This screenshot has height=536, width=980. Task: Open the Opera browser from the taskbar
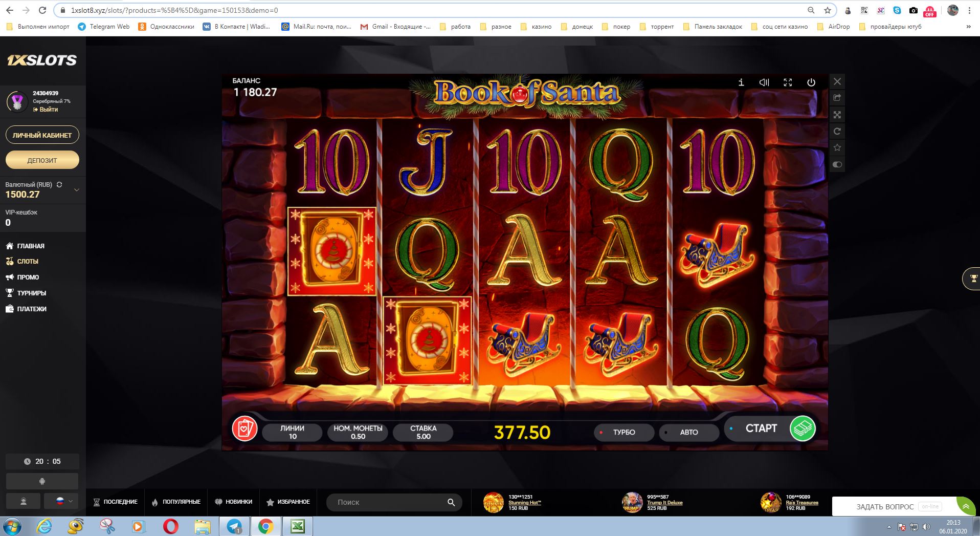(170, 526)
